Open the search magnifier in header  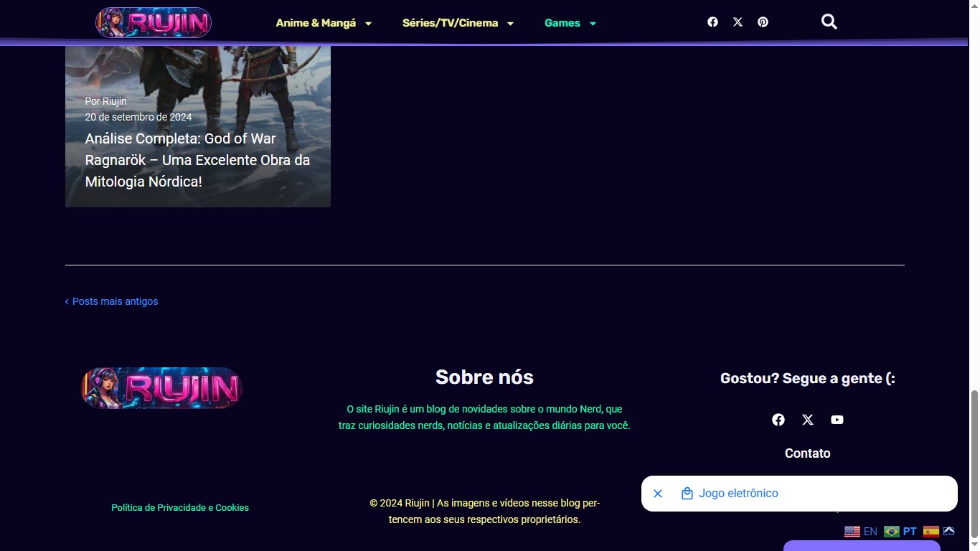coord(829,22)
